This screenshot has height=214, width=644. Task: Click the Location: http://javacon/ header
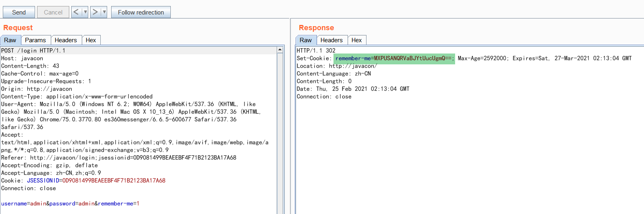(337, 66)
